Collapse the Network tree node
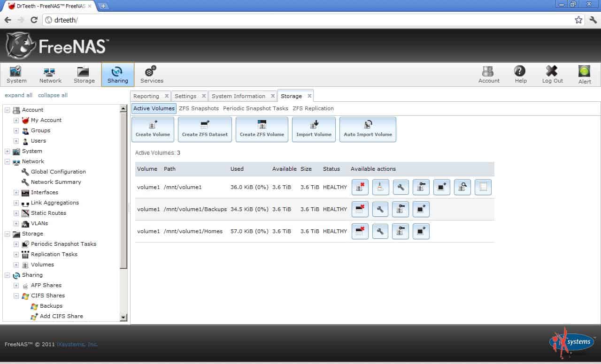Image resolution: width=601 pixels, height=364 pixels. (x=7, y=162)
